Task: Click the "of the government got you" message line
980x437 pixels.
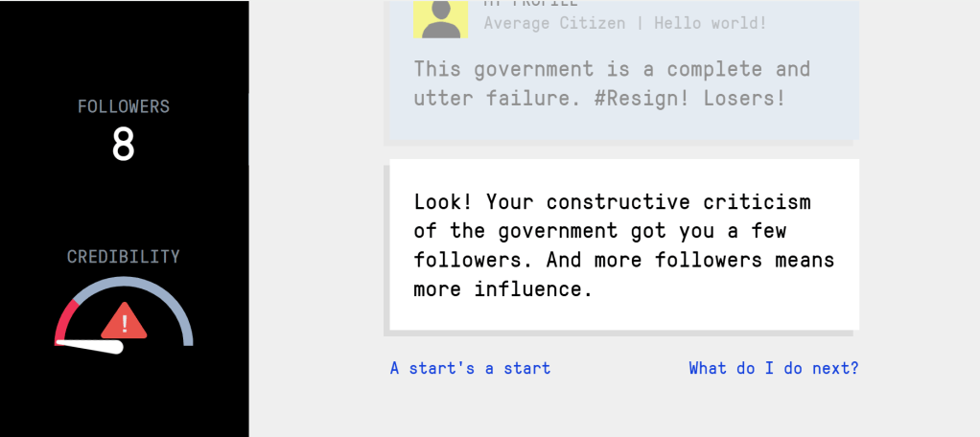Action: [599, 231]
